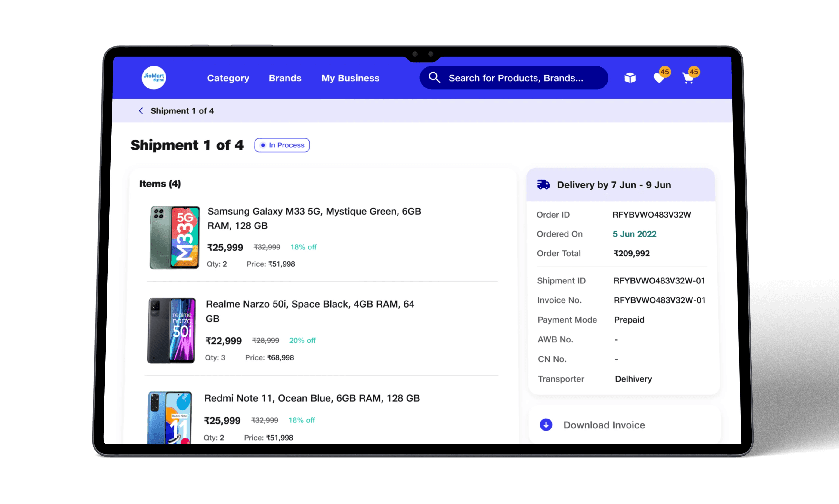
Task: Click the 5 Jun 2022 ordered date
Action: 634,234
